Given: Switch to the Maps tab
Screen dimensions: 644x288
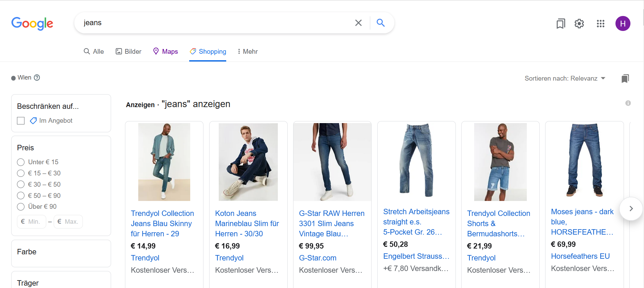Looking at the screenshot, I should tap(165, 51).
